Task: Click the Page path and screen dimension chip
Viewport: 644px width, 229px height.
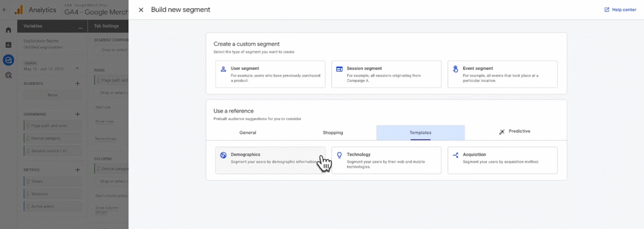Action: [53, 125]
